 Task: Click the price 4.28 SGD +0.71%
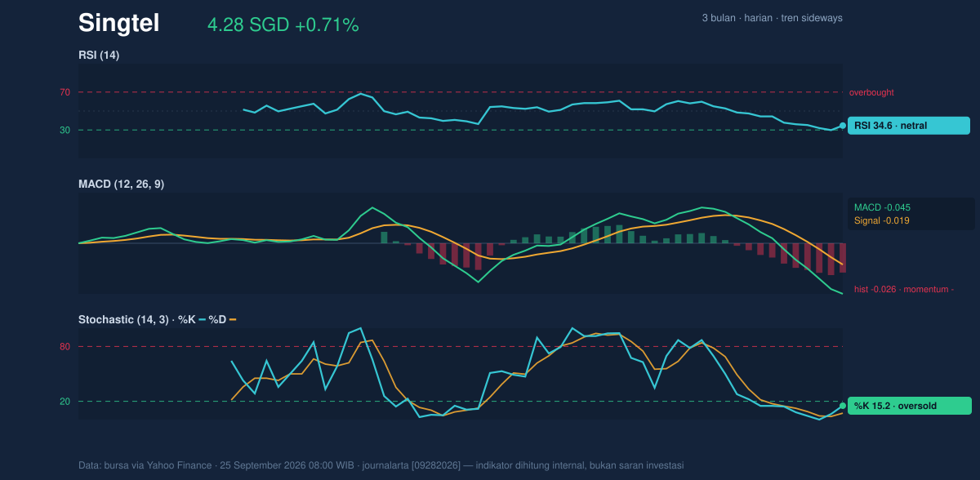click(283, 25)
